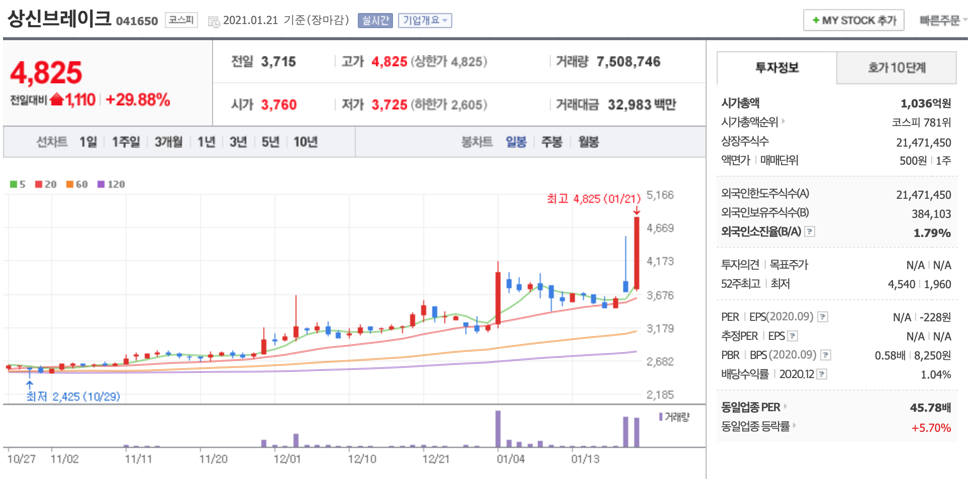Click the 동일업종 등락률 value +5.70%
Viewport: 980px width, 479px height.
(931, 428)
